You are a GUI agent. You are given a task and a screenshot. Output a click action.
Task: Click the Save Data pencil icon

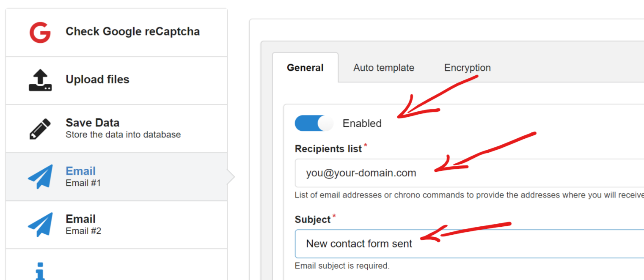click(40, 129)
